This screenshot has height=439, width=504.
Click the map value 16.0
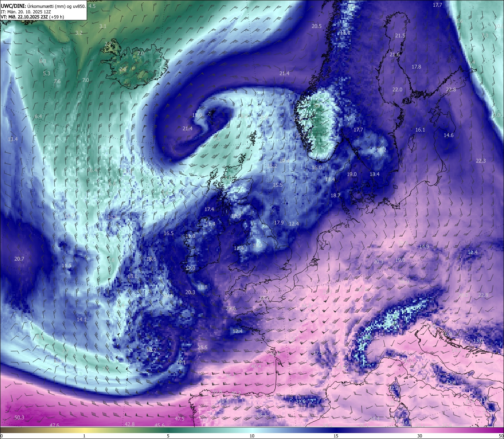click(x=317, y=167)
